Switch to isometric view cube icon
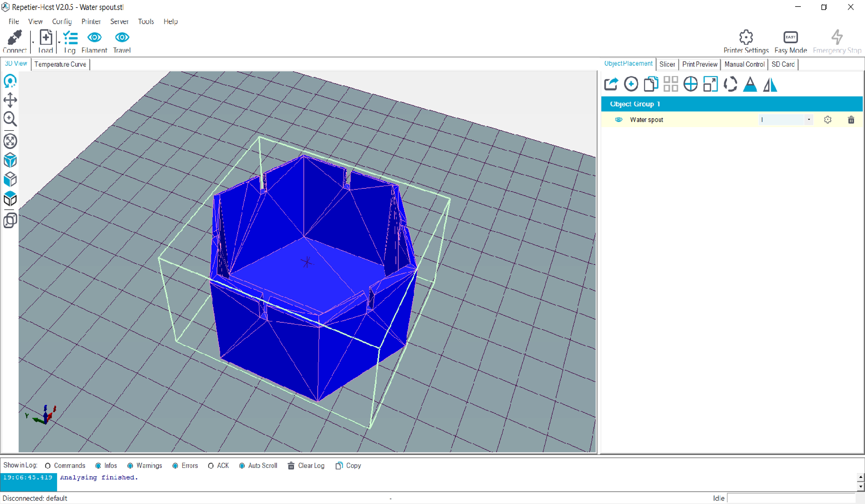 (x=10, y=160)
